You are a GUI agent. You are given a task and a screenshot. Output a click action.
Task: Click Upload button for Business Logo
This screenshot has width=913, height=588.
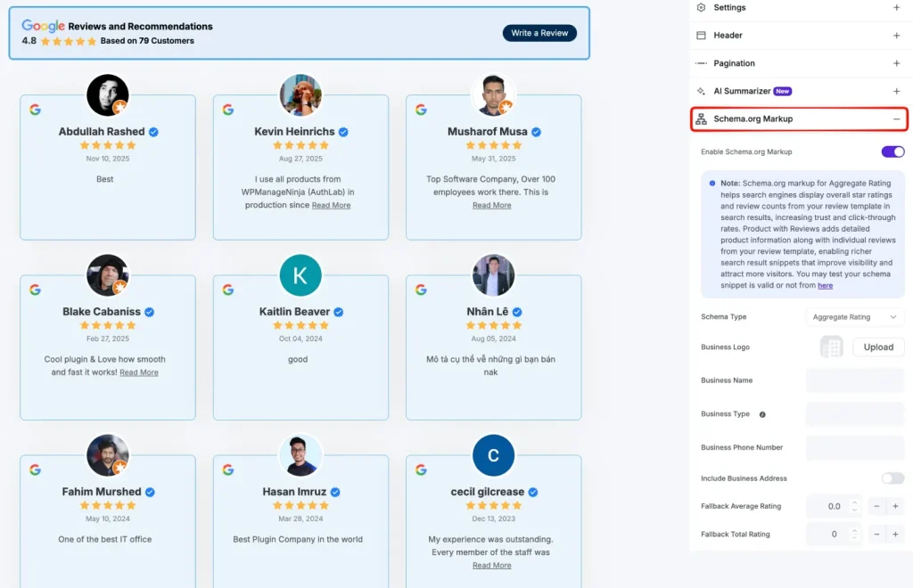tap(878, 347)
